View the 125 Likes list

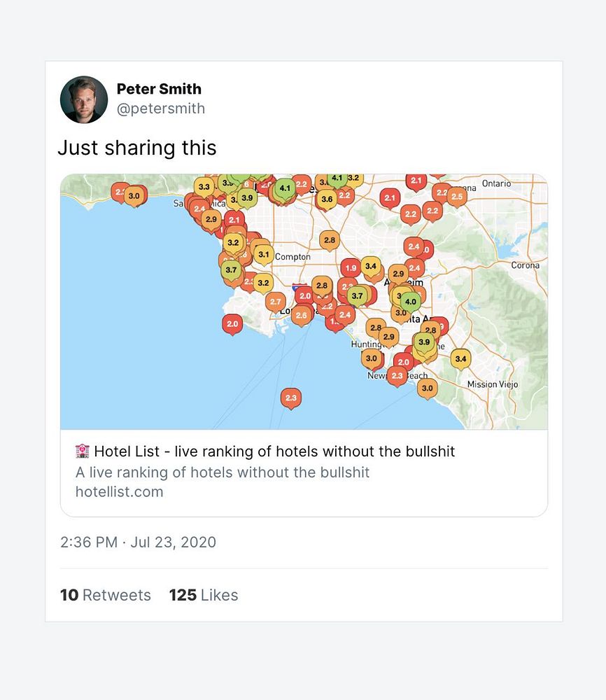204,595
